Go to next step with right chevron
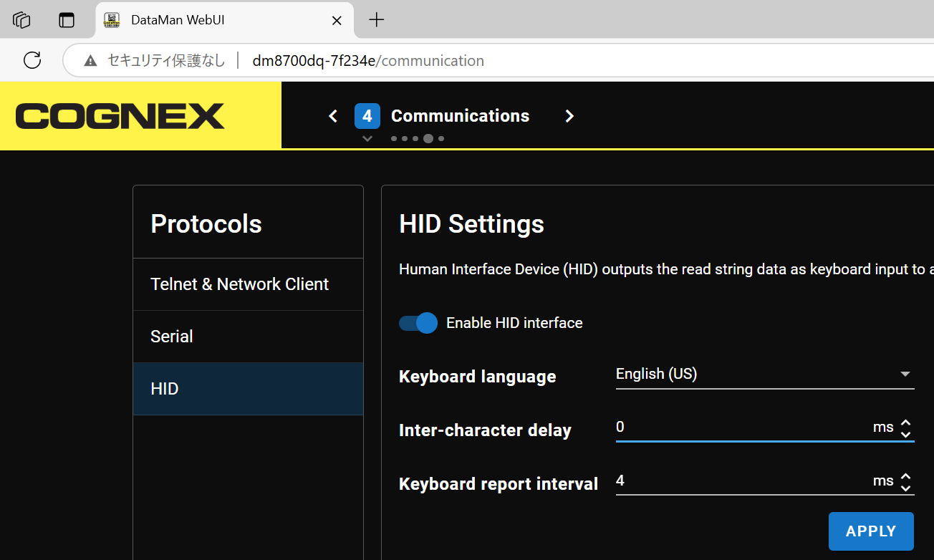 569,116
